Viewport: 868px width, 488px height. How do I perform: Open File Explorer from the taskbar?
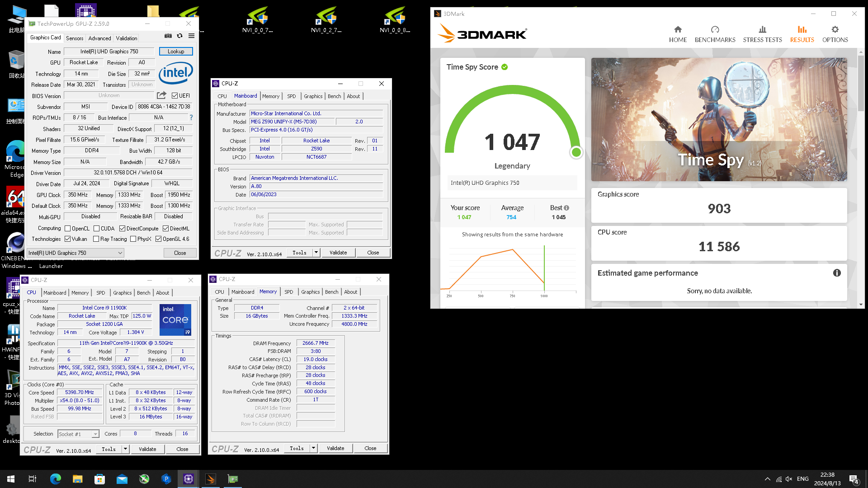pyautogui.click(x=77, y=479)
